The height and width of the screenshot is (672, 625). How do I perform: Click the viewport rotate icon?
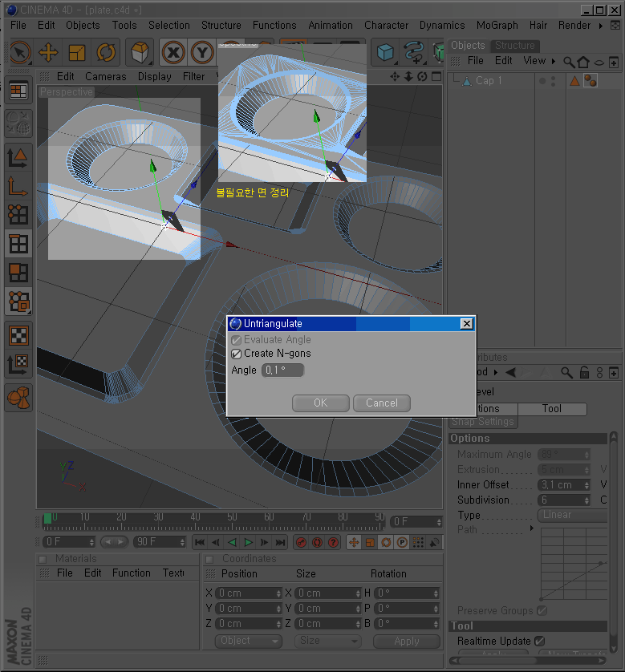[422, 77]
